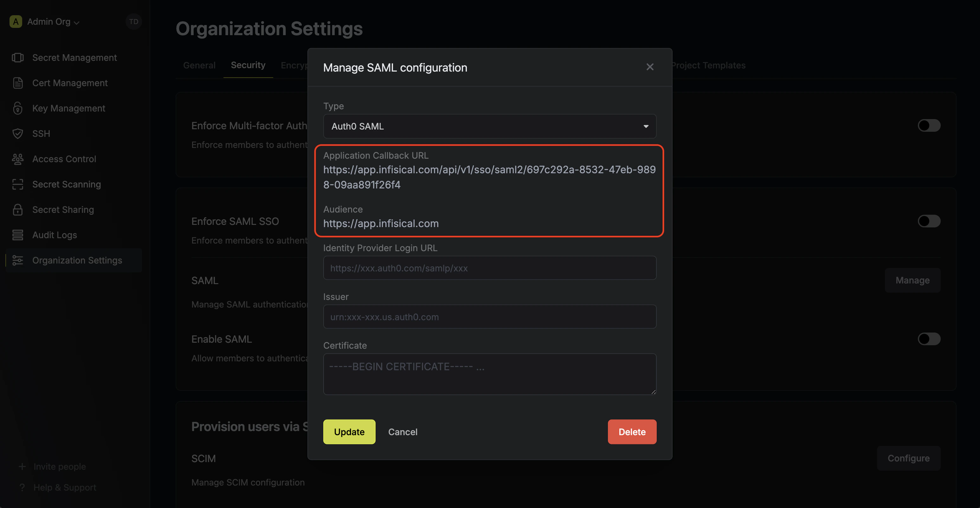The image size is (980, 508).
Task: Click the Audience URL https://app.infisical.com
Action: point(381,224)
